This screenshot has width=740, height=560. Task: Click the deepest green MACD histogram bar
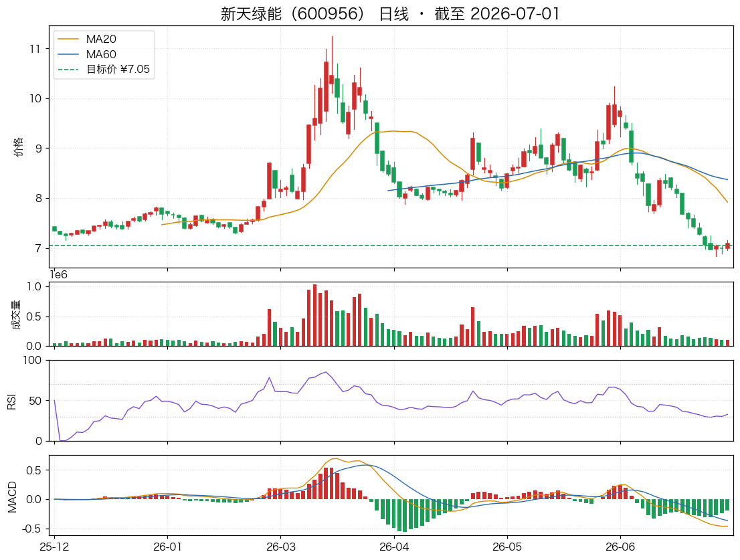coord(404,515)
